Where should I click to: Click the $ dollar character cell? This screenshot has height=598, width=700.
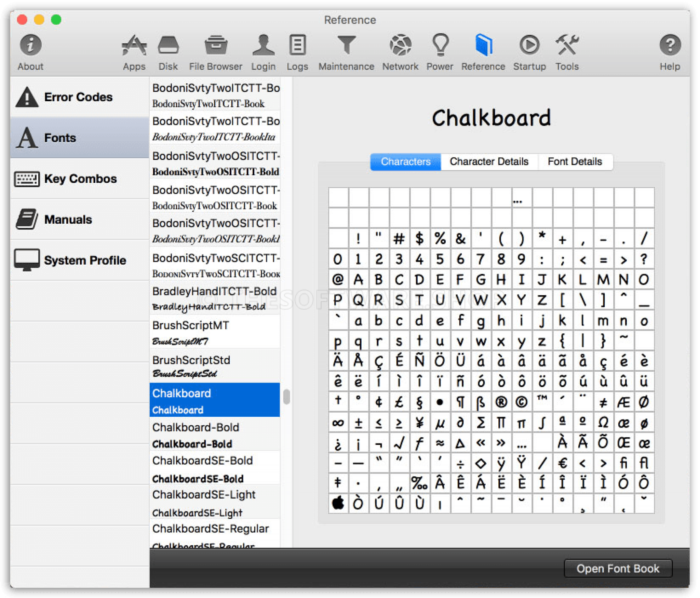point(420,238)
